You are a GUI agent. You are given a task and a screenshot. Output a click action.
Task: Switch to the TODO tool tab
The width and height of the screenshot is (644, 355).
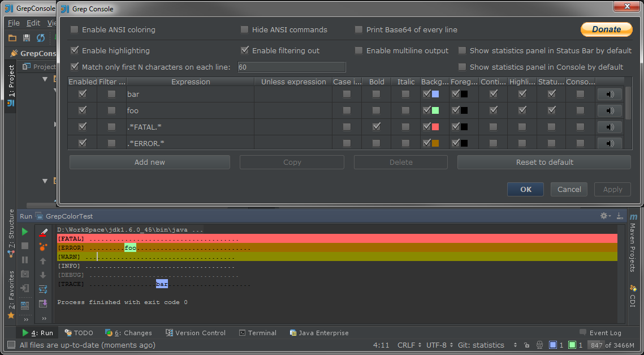click(79, 333)
